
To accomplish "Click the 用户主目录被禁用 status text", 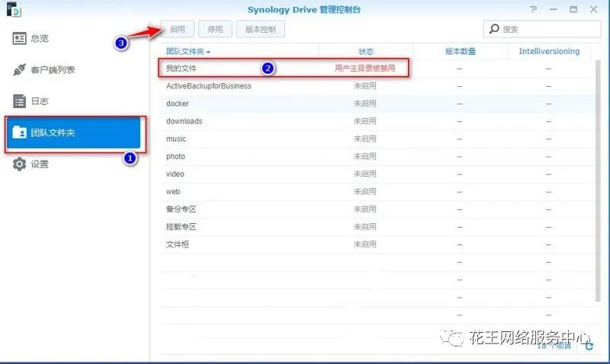I will point(365,69).
